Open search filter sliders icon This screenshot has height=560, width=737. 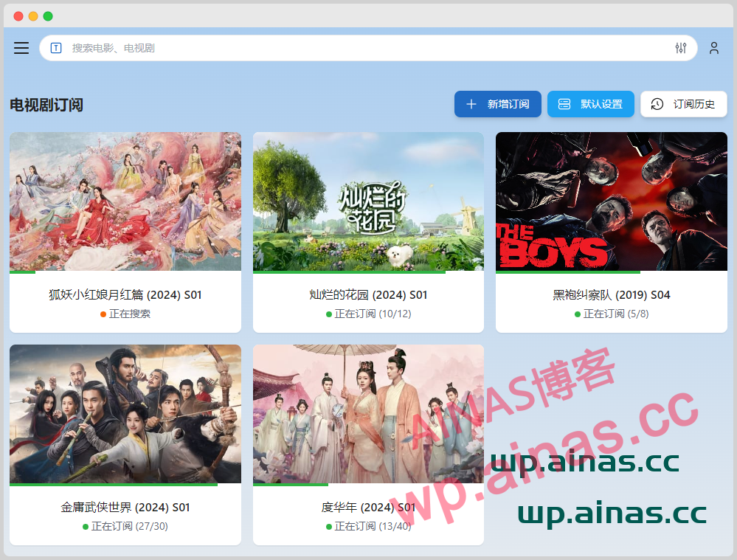click(681, 48)
